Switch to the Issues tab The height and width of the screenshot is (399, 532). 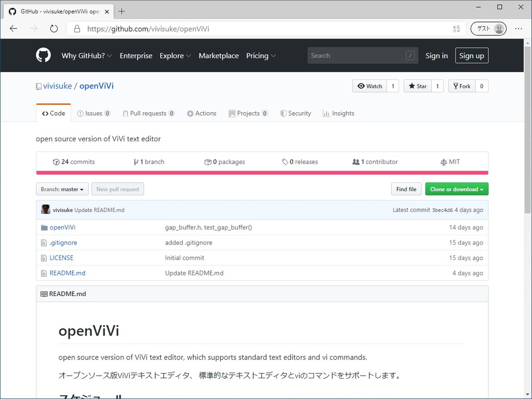[x=94, y=113]
